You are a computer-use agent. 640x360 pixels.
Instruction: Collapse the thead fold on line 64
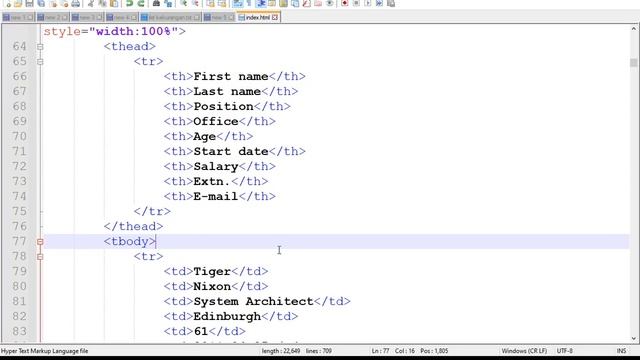(x=40, y=47)
